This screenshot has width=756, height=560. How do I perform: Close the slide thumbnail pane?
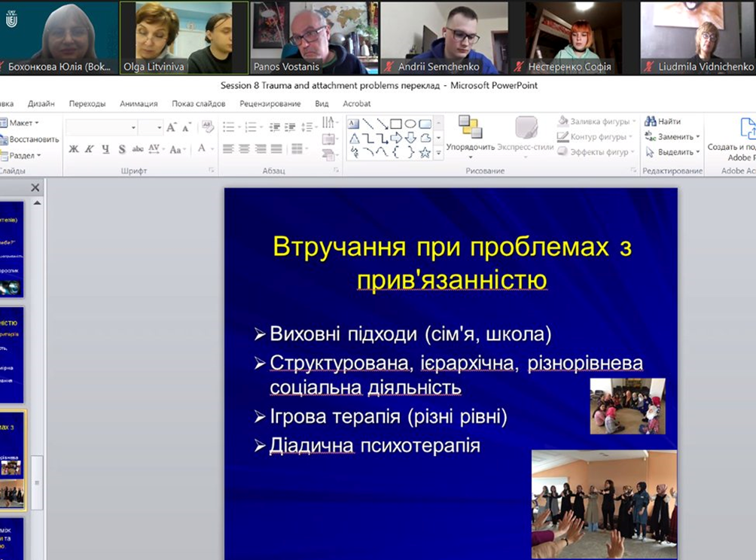tap(35, 188)
